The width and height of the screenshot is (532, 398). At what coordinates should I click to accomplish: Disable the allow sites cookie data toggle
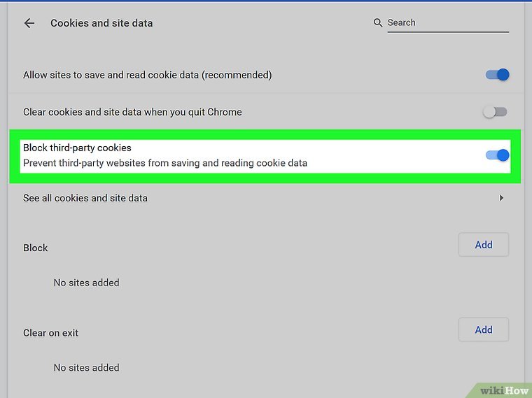(x=497, y=75)
